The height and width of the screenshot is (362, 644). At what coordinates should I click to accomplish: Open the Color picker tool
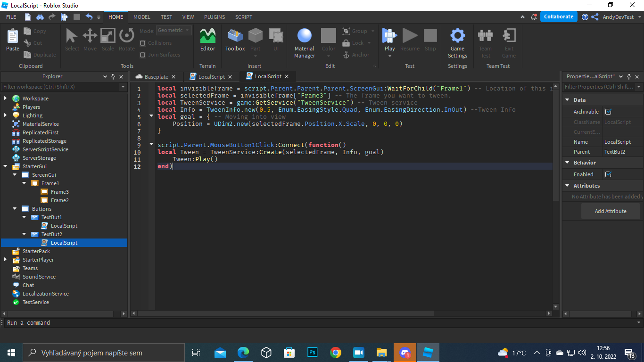[329, 43]
